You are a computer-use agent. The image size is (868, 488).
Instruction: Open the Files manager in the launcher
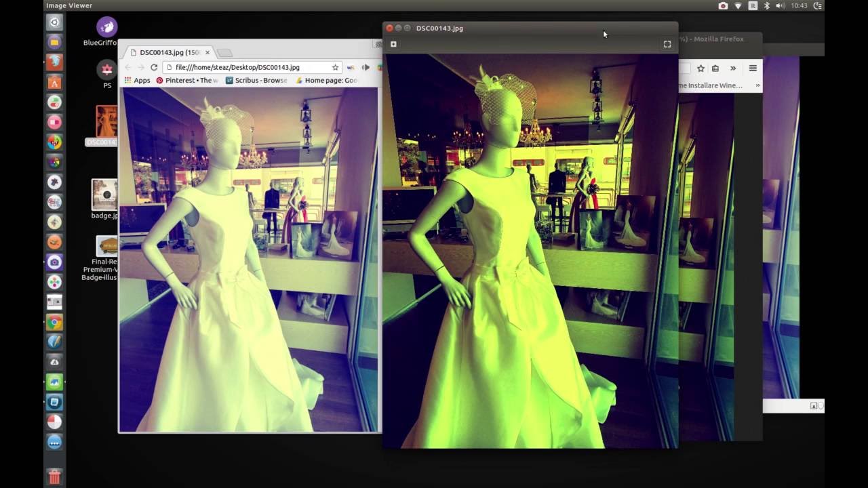tap(55, 42)
